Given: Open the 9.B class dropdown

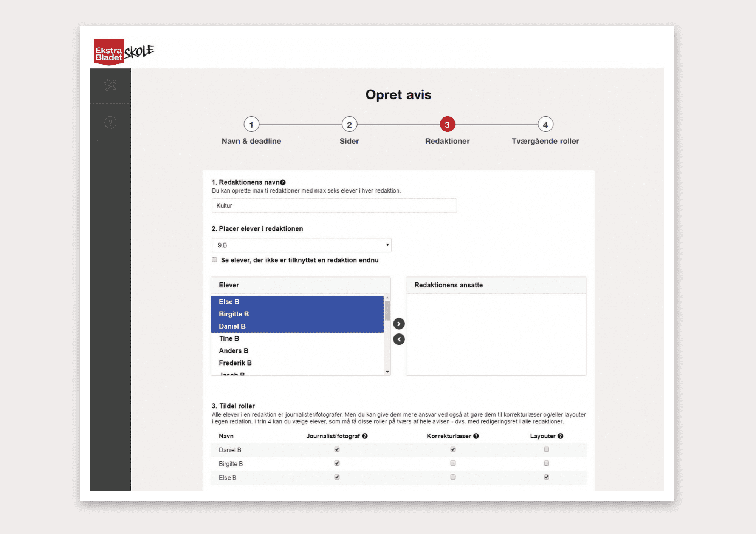Looking at the screenshot, I should pyautogui.click(x=301, y=245).
